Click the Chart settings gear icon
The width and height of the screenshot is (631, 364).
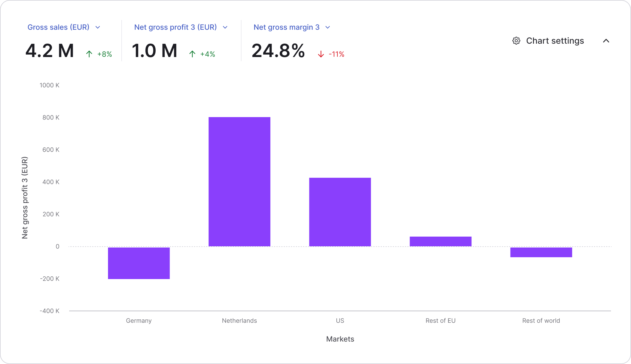(516, 41)
